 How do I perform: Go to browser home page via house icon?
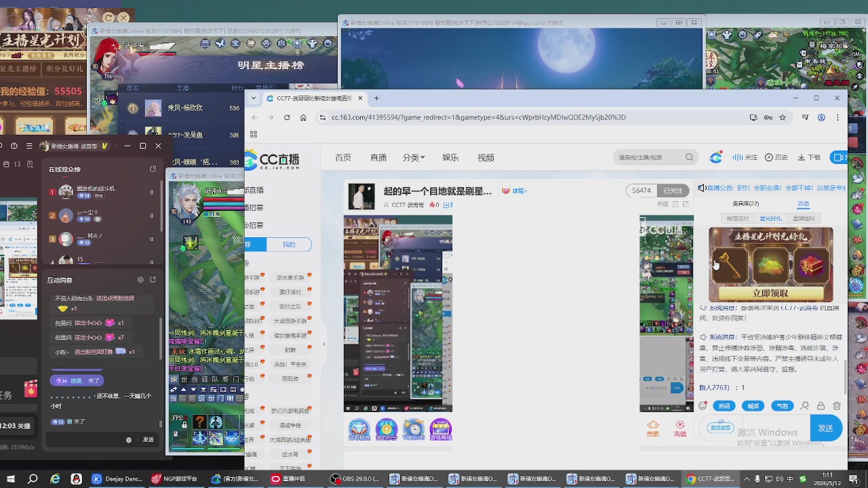(303, 117)
